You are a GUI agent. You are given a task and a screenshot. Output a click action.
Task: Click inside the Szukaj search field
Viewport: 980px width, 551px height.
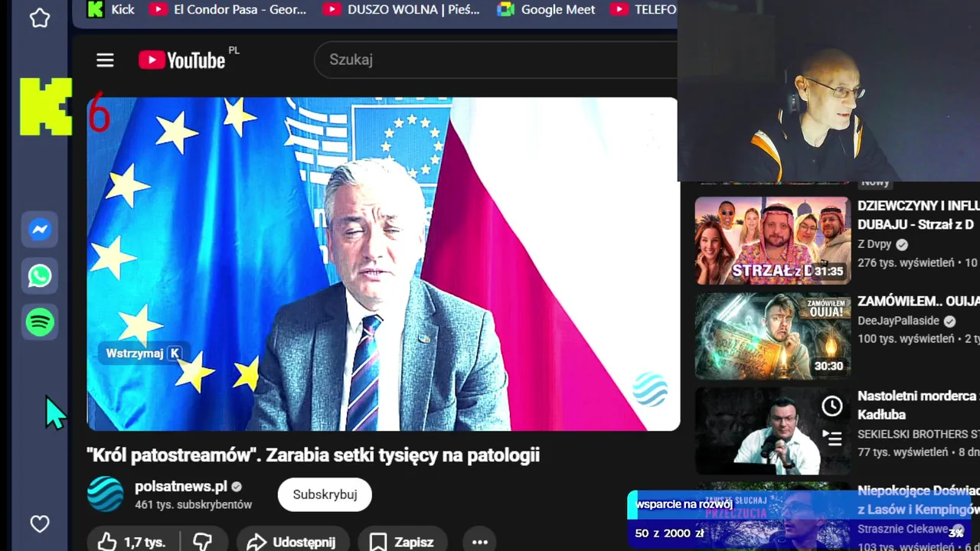tap(496, 60)
